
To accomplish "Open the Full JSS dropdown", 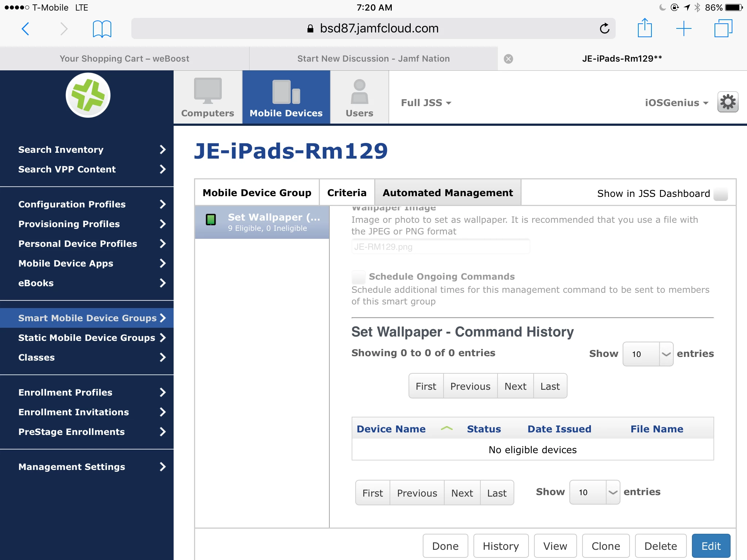I will (x=426, y=103).
